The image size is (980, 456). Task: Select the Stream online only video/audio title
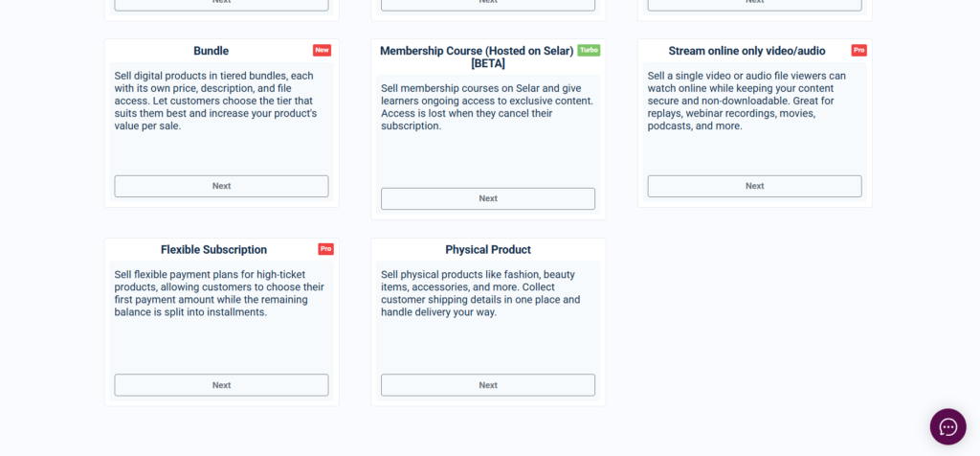[x=746, y=51]
